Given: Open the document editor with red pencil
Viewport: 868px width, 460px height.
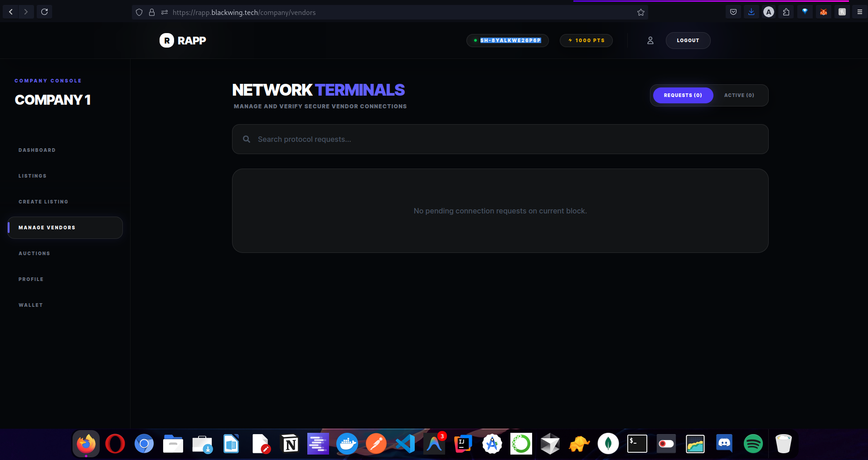Looking at the screenshot, I should pyautogui.click(x=261, y=444).
